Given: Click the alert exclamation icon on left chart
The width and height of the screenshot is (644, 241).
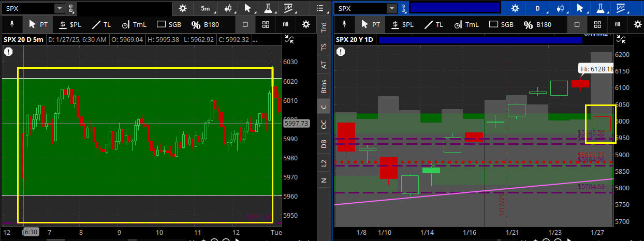Looking at the screenshot, I should point(9,51).
